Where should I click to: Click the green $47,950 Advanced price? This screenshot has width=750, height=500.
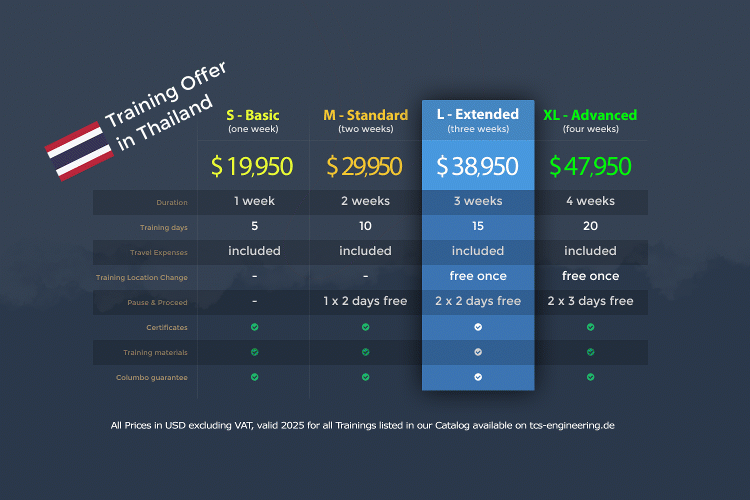click(x=590, y=167)
